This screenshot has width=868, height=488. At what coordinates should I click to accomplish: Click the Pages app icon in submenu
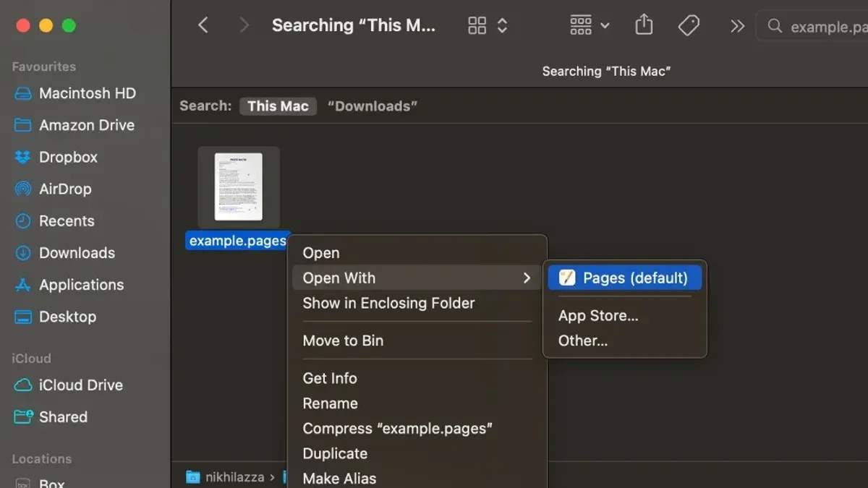click(x=567, y=278)
